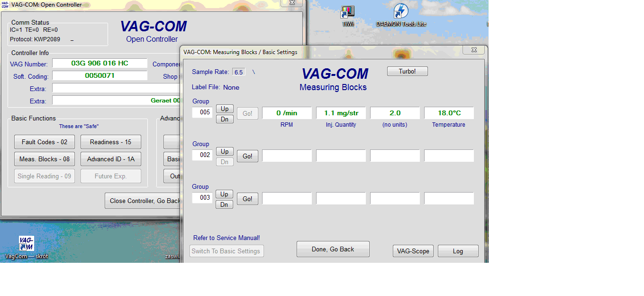The width and height of the screenshot is (644, 296).
Task: Open Meas. Blocks - 08 in Open Controller
Action: (45, 159)
